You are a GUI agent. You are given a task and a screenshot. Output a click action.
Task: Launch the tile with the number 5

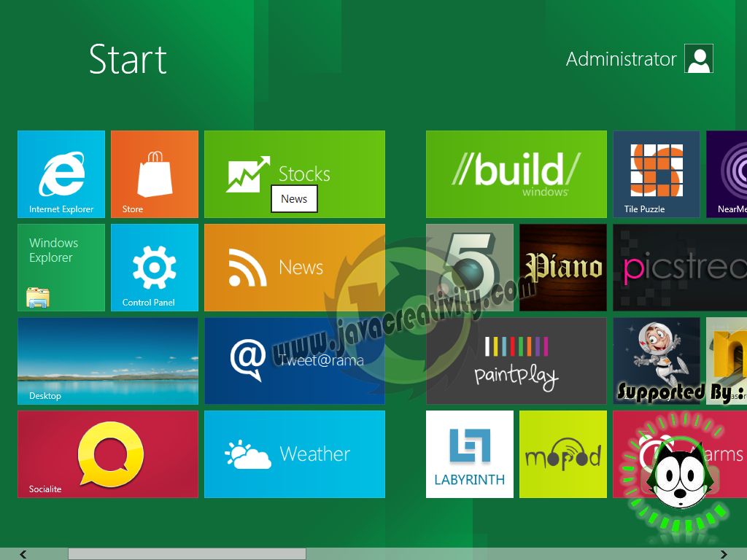470,268
